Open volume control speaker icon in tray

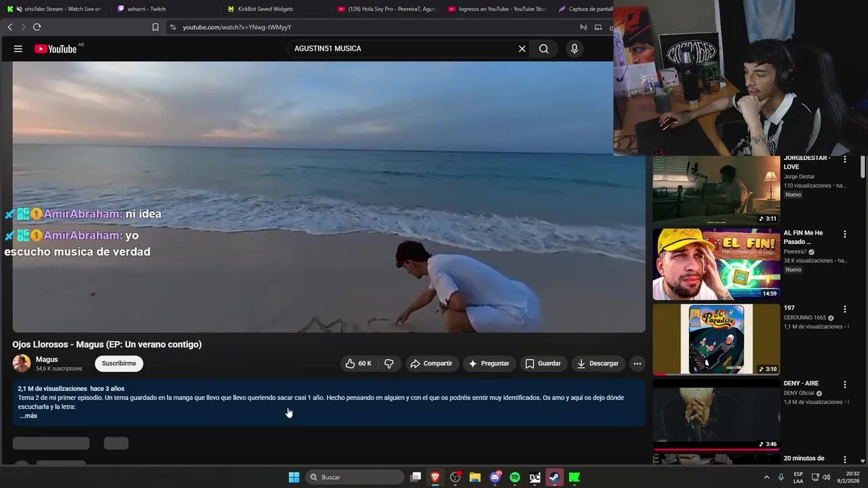[826, 477]
